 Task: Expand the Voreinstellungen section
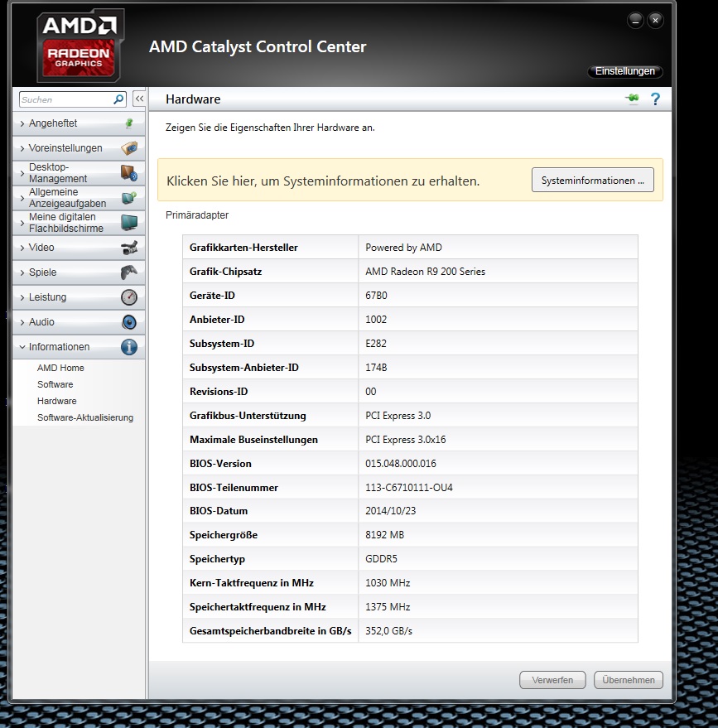[79, 148]
